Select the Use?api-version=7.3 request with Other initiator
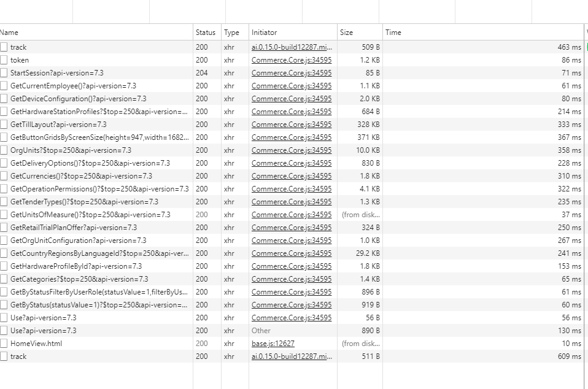The height and width of the screenshot is (389, 588). point(44,331)
